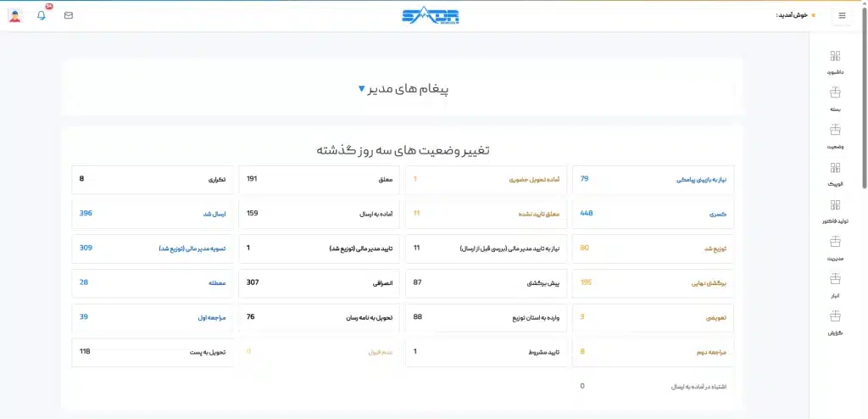Click the count 448 in کسری card

click(x=587, y=214)
